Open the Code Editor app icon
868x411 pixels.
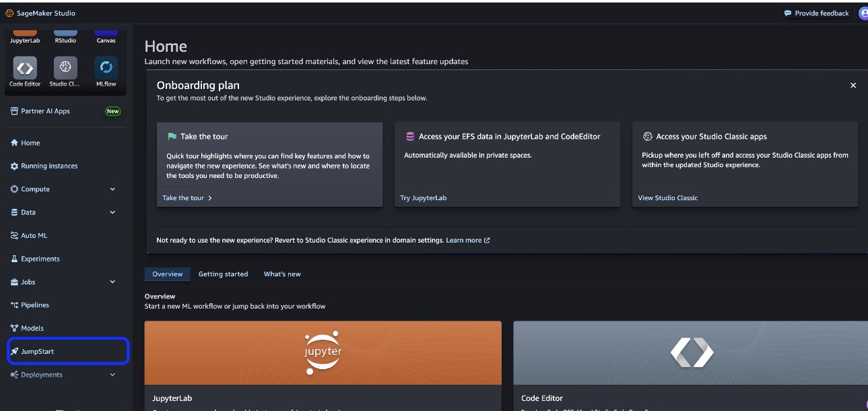(25, 68)
